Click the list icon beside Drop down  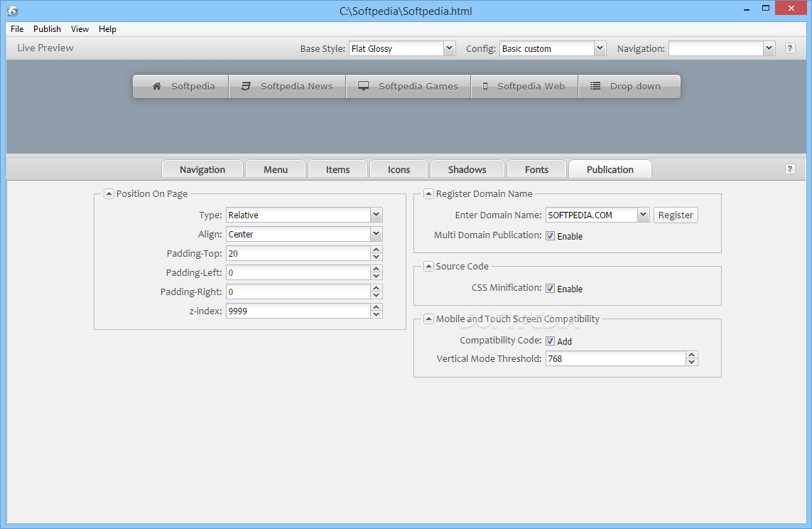pos(595,86)
